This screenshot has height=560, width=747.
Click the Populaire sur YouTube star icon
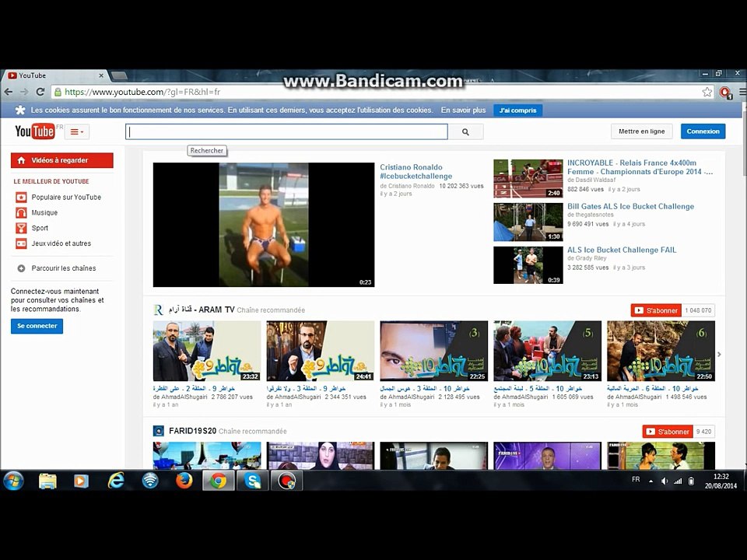click(x=21, y=197)
